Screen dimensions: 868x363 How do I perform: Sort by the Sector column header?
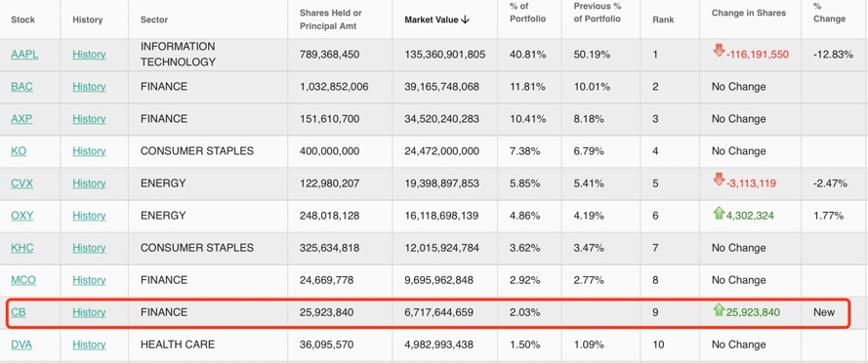point(154,20)
